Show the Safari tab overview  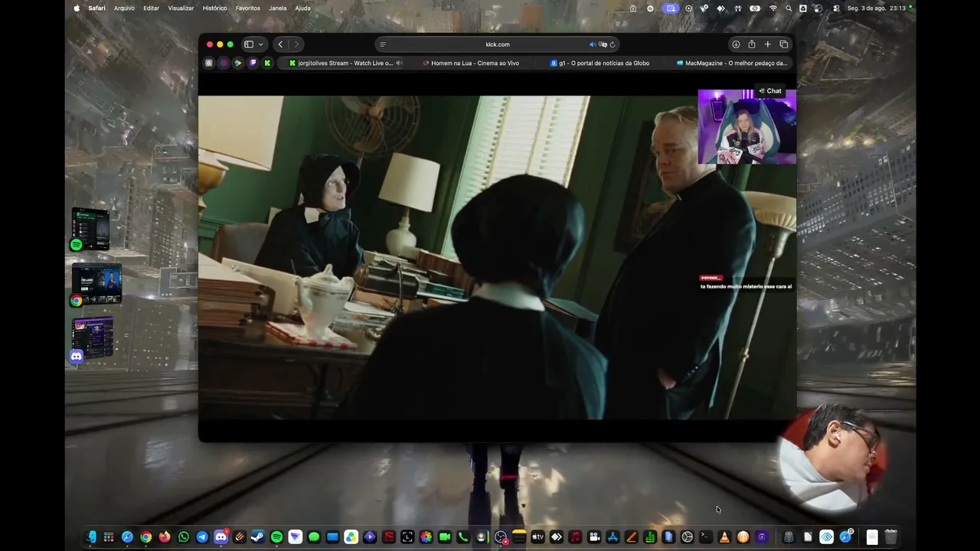tap(784, 44)
